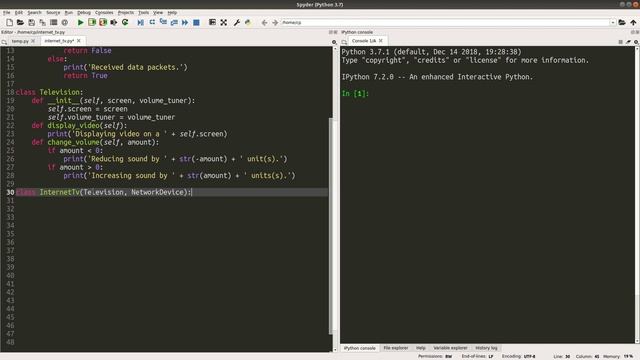This screenshot has width=640, height=360.
Task: Click the debugger Step into icon
Action: pos(163,22)
